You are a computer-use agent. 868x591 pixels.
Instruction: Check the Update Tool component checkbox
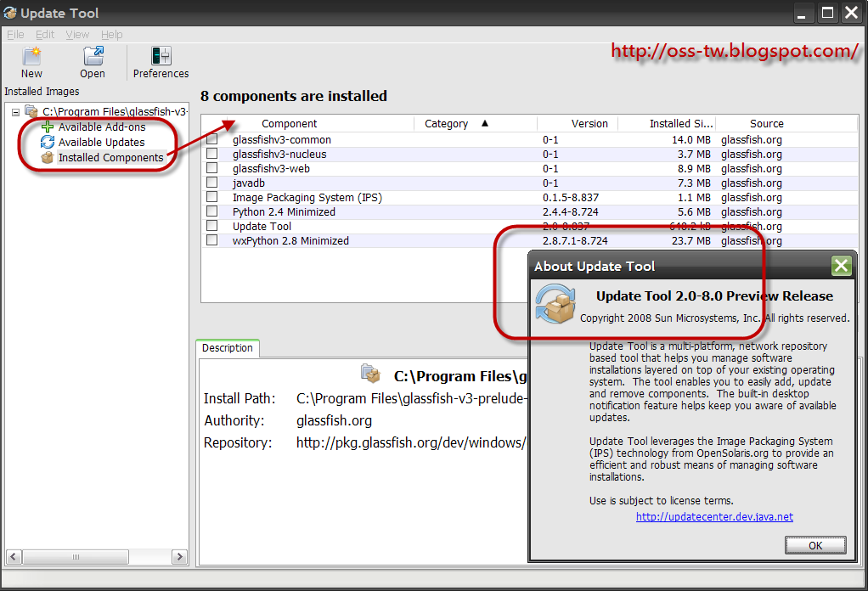pos(212,225)
